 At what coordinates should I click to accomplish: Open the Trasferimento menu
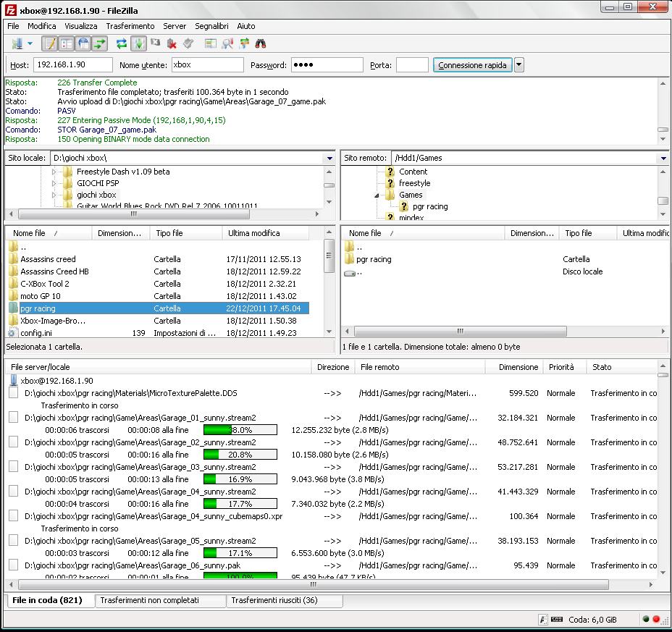130,26
